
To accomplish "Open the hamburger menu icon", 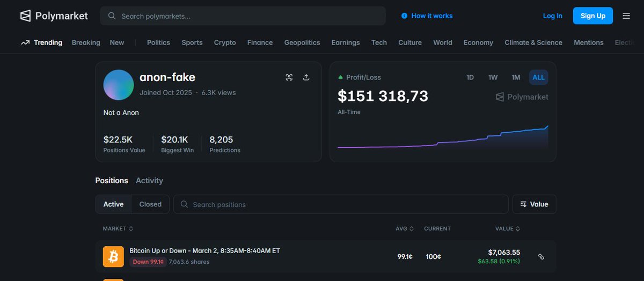I will [626, 16].
